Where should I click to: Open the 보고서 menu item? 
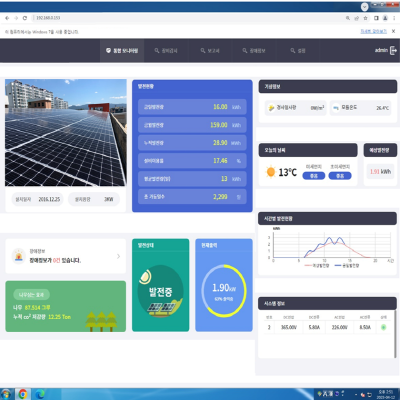(210, 51)
